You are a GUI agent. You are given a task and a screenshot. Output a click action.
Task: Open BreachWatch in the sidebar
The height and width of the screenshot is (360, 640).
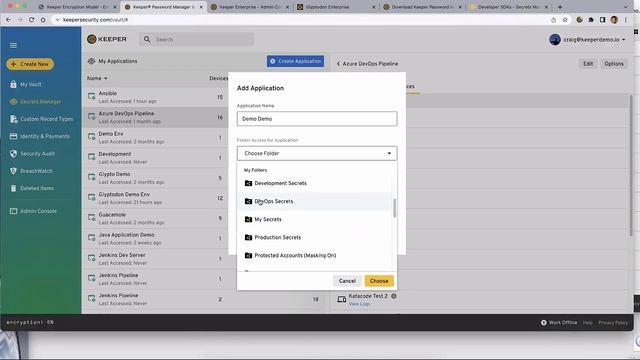pos(36,171)
